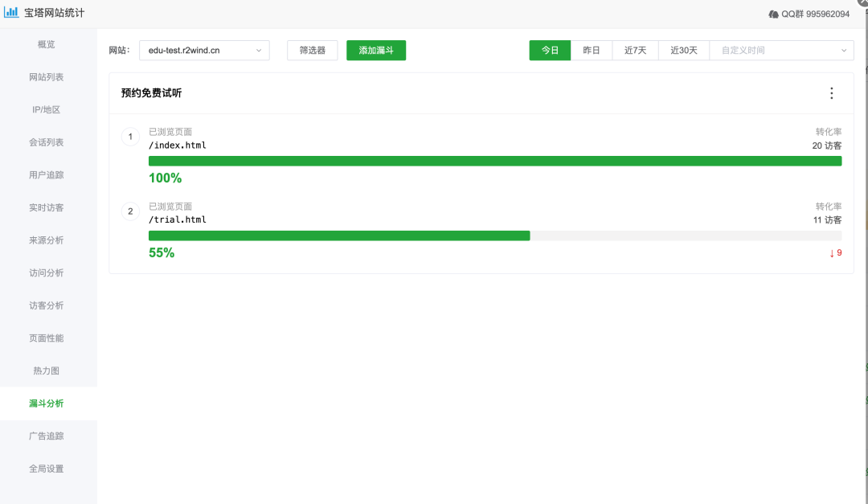The image size is (868, 504).
Task: Open 全局设置 in sidebar
Action: pyautogui.click(x=47, y=469)
